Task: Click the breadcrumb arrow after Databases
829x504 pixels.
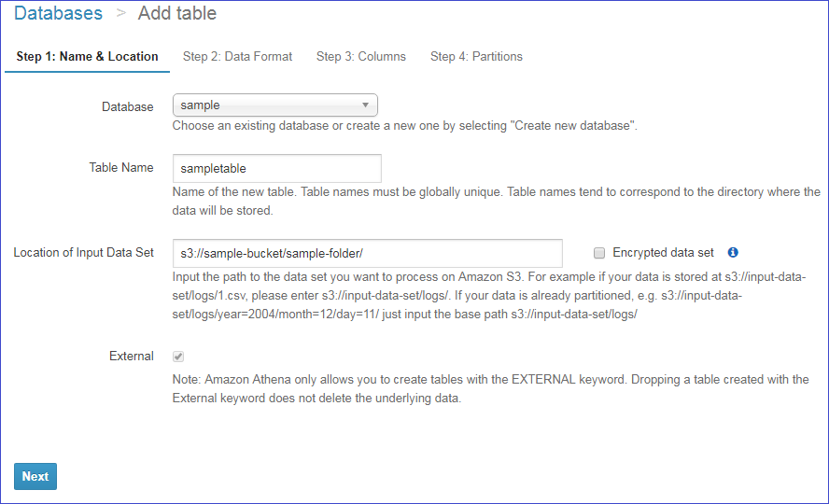Action: pyautogui.click(x=120, y=14)
